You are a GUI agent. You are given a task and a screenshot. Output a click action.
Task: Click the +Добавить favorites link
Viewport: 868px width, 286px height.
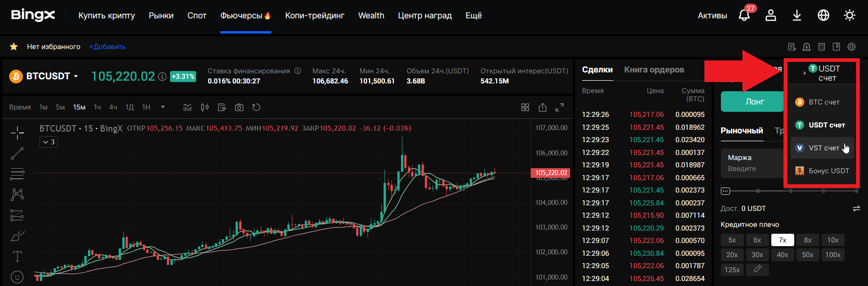pyautogui.click(x=107, y=47)
